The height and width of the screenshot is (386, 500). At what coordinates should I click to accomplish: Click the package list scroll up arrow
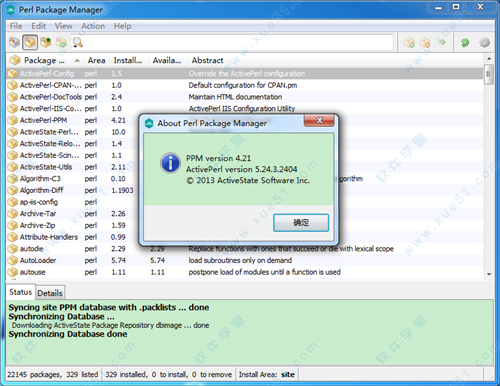pyautogui.click(x=489, y=59)
